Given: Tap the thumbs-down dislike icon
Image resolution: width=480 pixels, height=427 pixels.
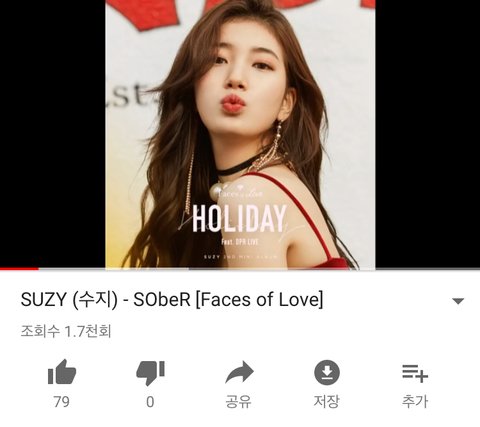Looking at the screenshot, I should [x=151, y=373].
